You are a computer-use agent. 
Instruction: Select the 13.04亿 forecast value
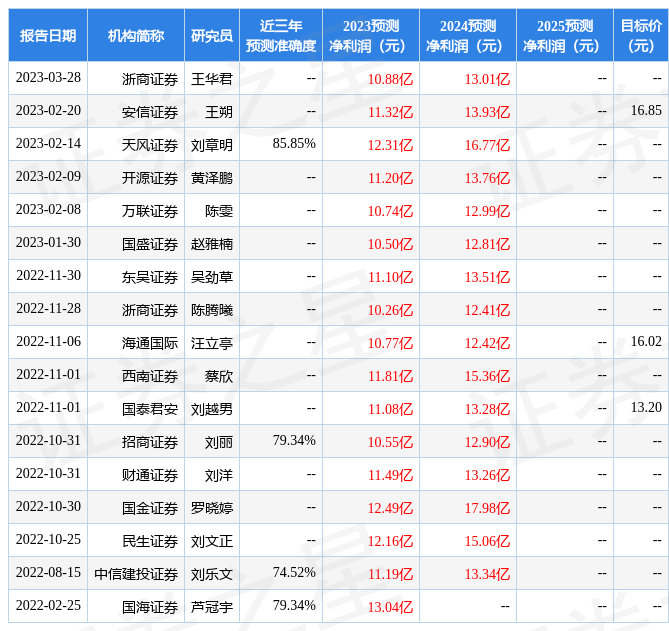(390, 607)
